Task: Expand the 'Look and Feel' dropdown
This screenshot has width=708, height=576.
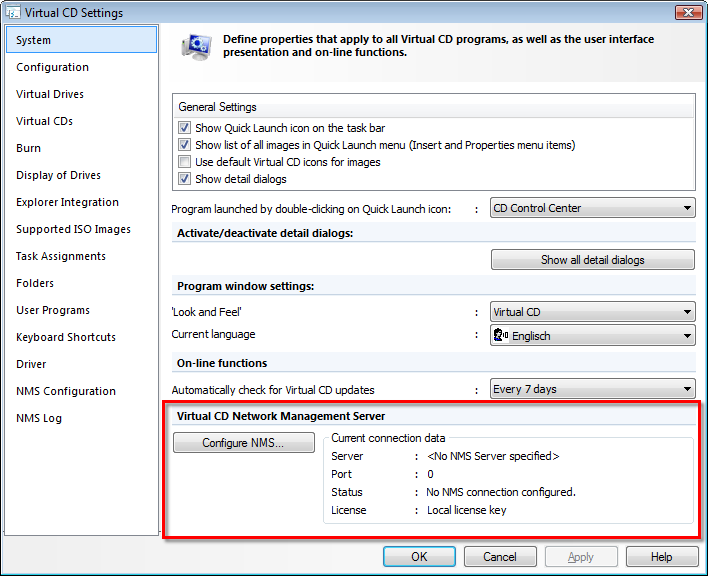Action: click(x=592, y=312)
